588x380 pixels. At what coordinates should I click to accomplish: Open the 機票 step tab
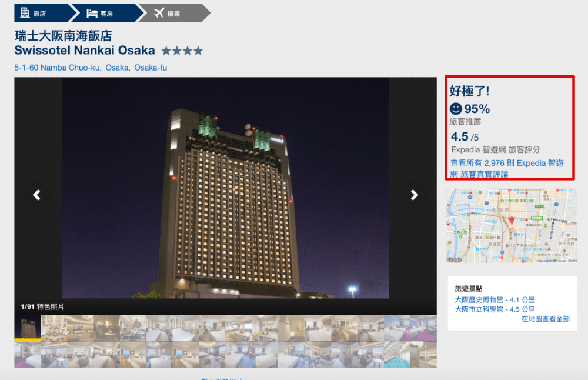point(175,13)
